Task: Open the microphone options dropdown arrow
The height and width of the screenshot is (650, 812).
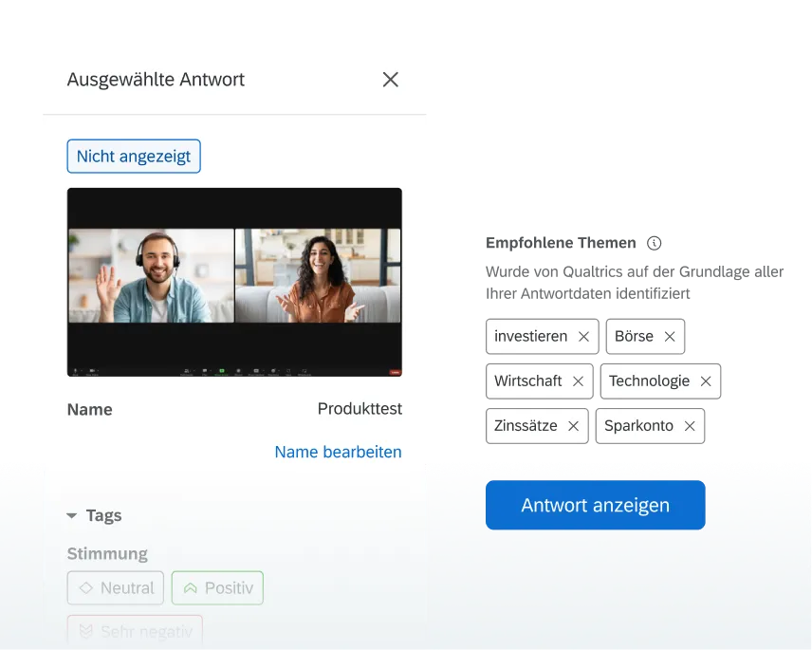Action: [81, 370]
